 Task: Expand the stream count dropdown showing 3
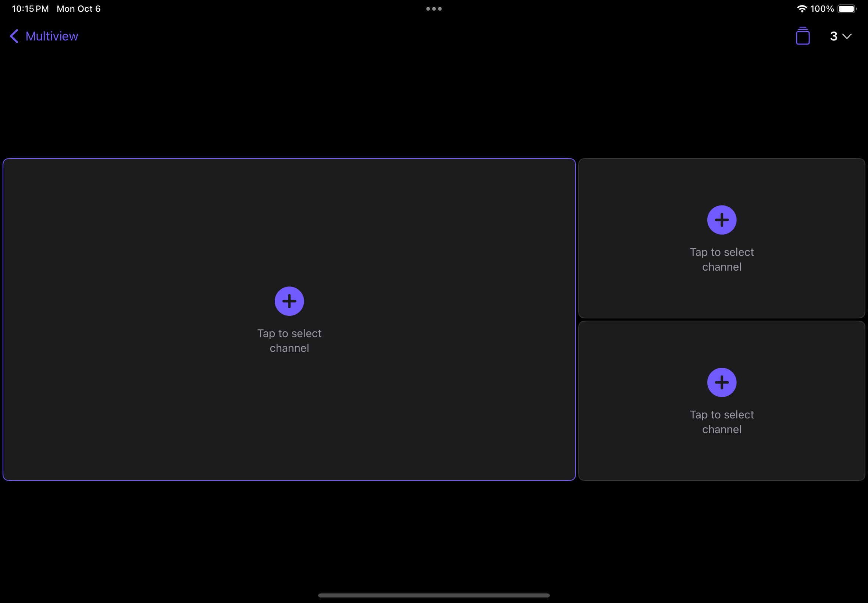pos(839,36)
